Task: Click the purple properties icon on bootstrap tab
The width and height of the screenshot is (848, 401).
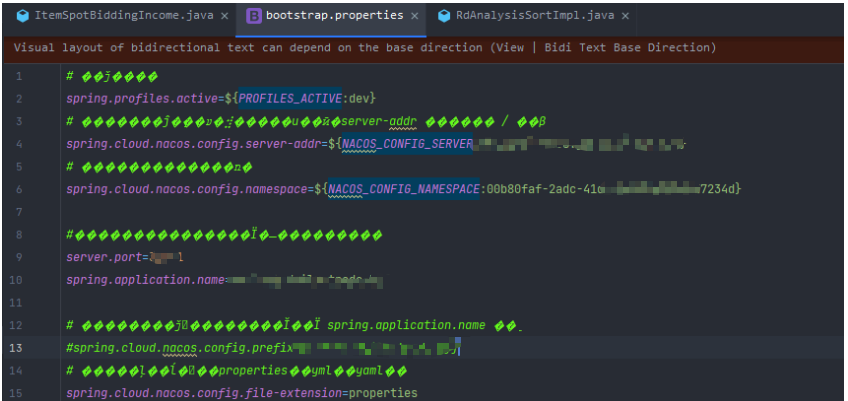Action: (x=253, y=16)
